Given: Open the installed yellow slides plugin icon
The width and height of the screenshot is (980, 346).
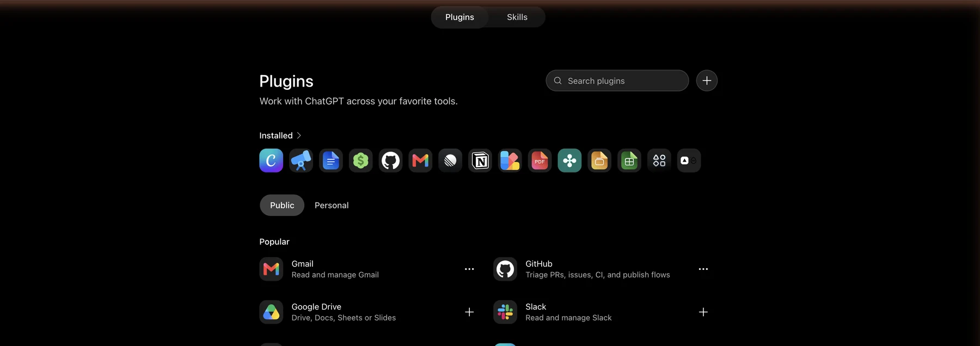Looking at the screenshot, I should tap(599, 160).
